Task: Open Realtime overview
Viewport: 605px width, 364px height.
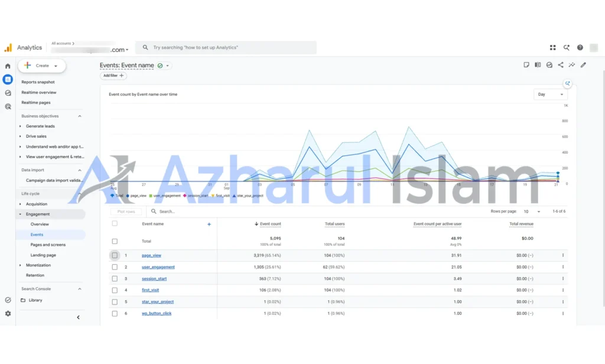Action: (38, 93)
